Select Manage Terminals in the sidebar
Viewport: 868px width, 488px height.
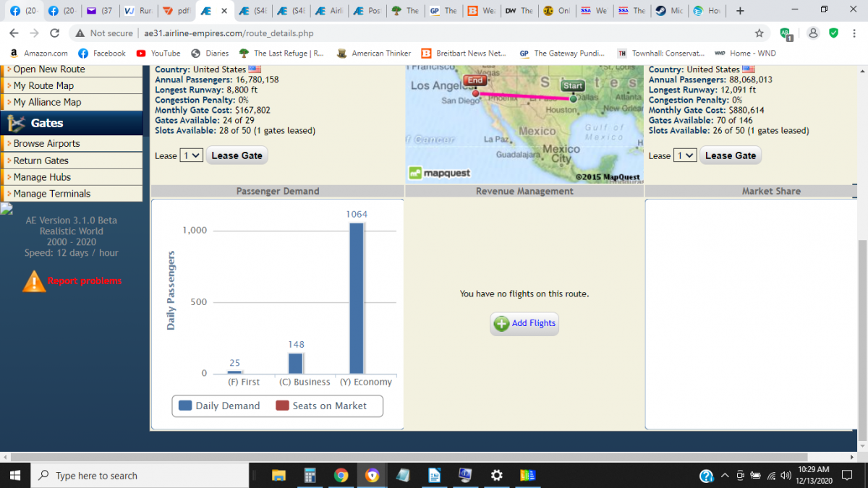(72, 194)
